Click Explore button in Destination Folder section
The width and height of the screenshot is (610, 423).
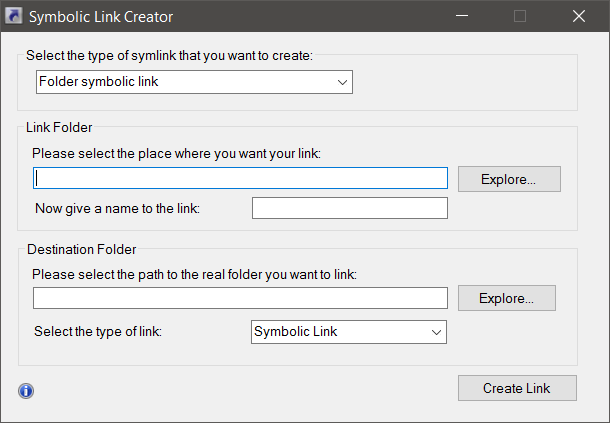[507, 298]
